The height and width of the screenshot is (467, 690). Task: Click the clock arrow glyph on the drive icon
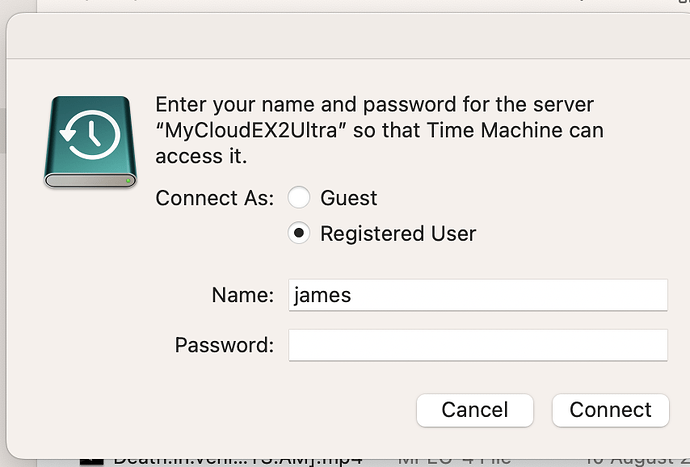coord(90,134)
